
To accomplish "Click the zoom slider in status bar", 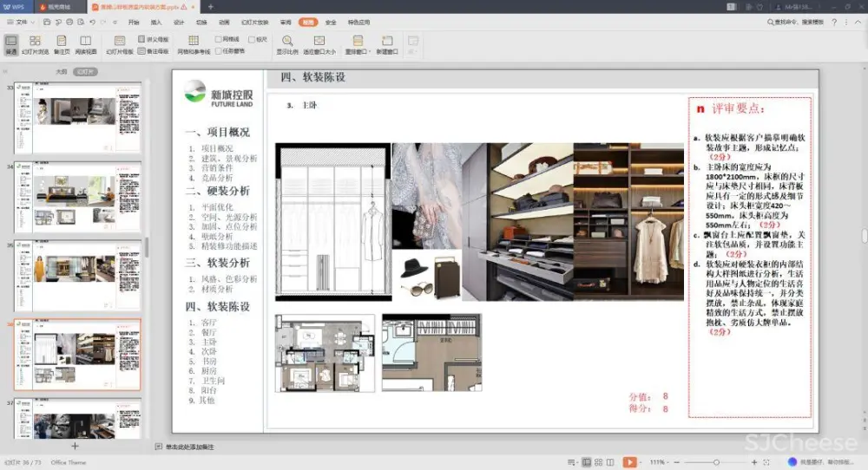I will [715, 462].
